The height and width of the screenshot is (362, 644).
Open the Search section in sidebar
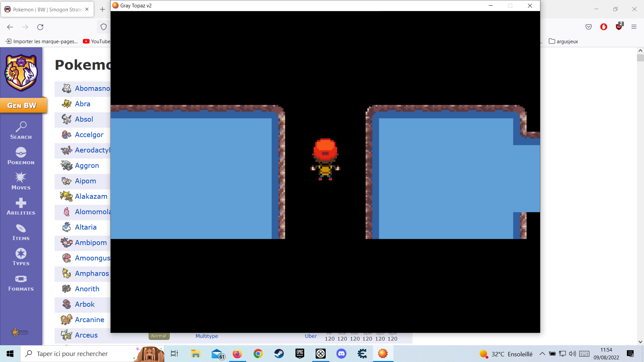[x=21, y=130]
